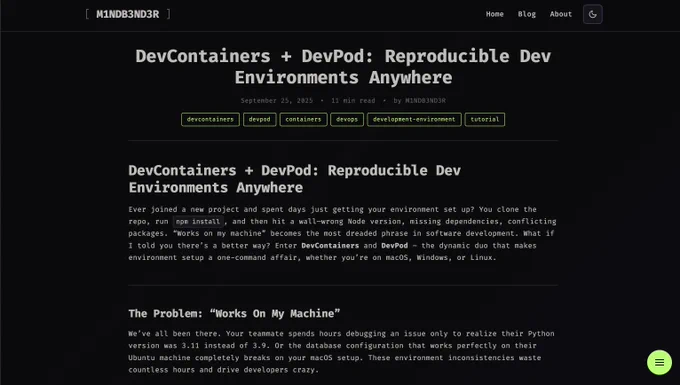Viewport: 680px width, 385px height.
Task: Go to the Home nav link
Action: [494, 14]
